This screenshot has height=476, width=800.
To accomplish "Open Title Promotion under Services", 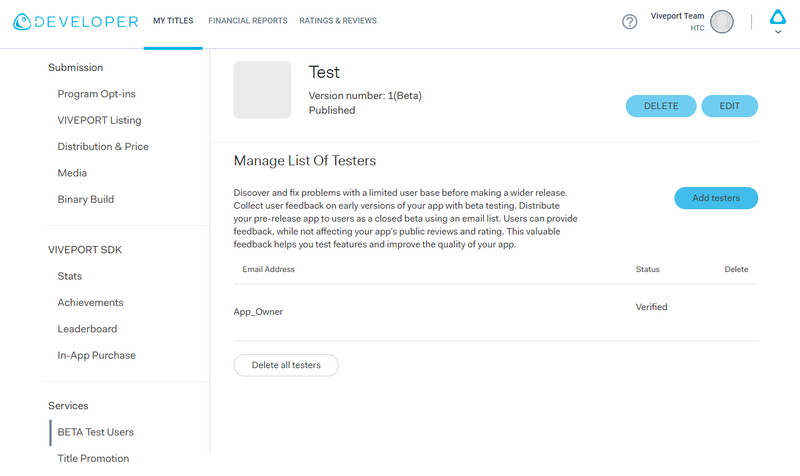I will [93, 459].
